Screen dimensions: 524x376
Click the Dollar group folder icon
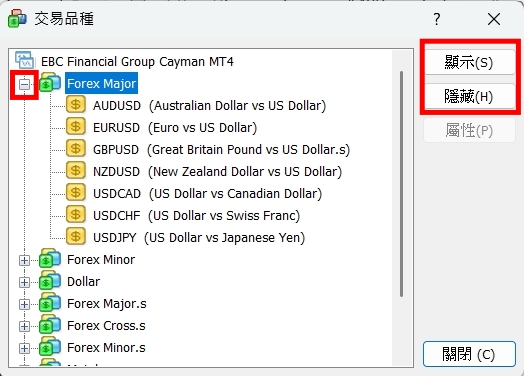pos(50,281)
